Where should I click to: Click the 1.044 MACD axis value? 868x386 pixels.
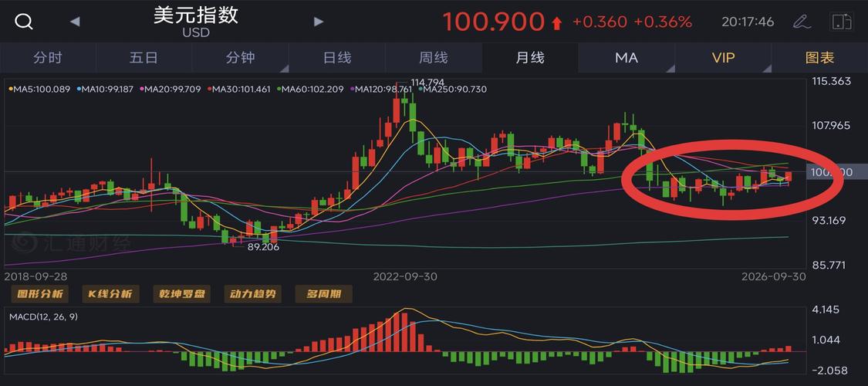pos(825,340)
